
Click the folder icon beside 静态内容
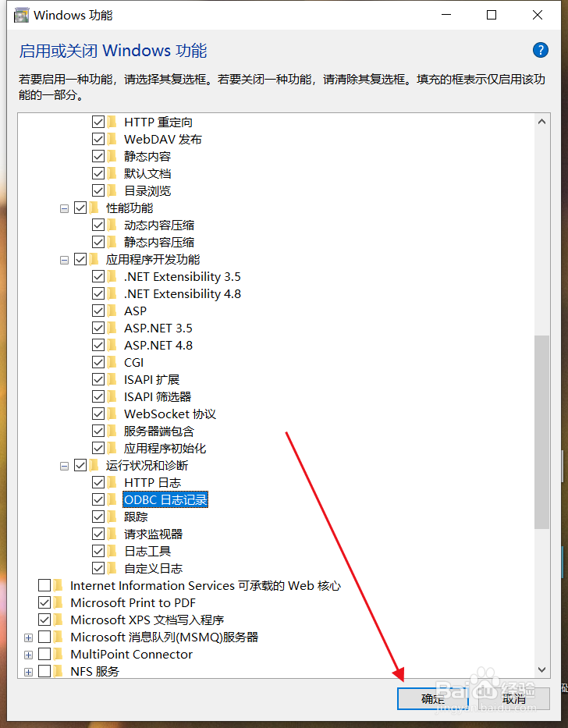pyautogui.click(x=112, y=157)
